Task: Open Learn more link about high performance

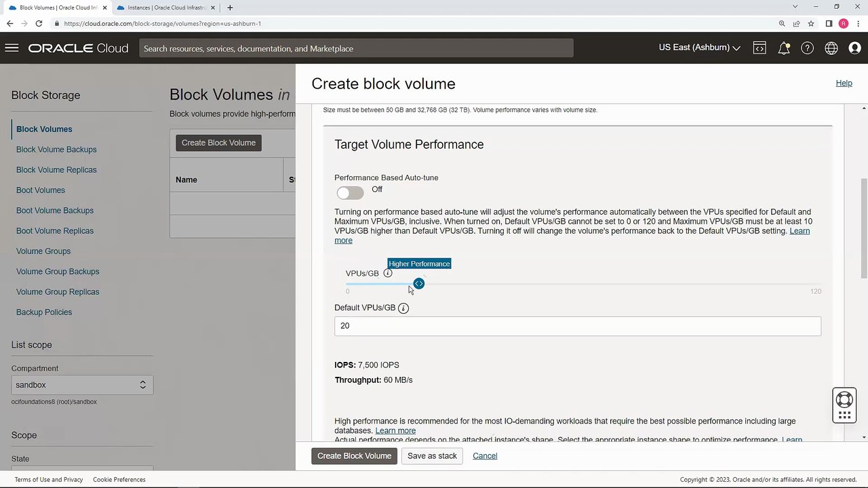Action: (x=395, y=430)
